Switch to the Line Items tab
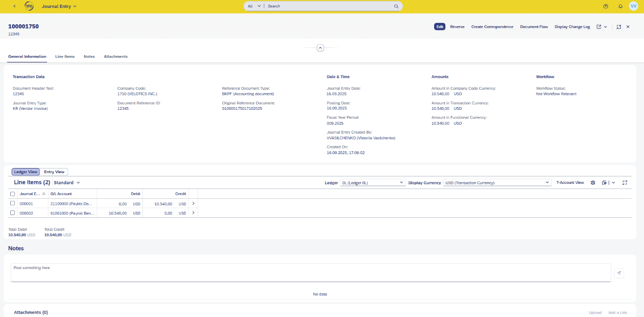 [x=65, y=57]
